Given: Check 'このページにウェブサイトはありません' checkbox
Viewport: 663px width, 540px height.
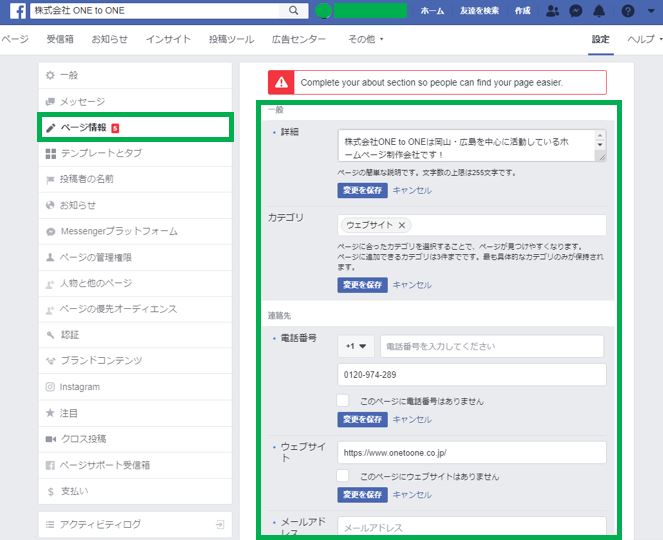Looking at the screenshot, I should pyautogui.click(x=343, y=477).
